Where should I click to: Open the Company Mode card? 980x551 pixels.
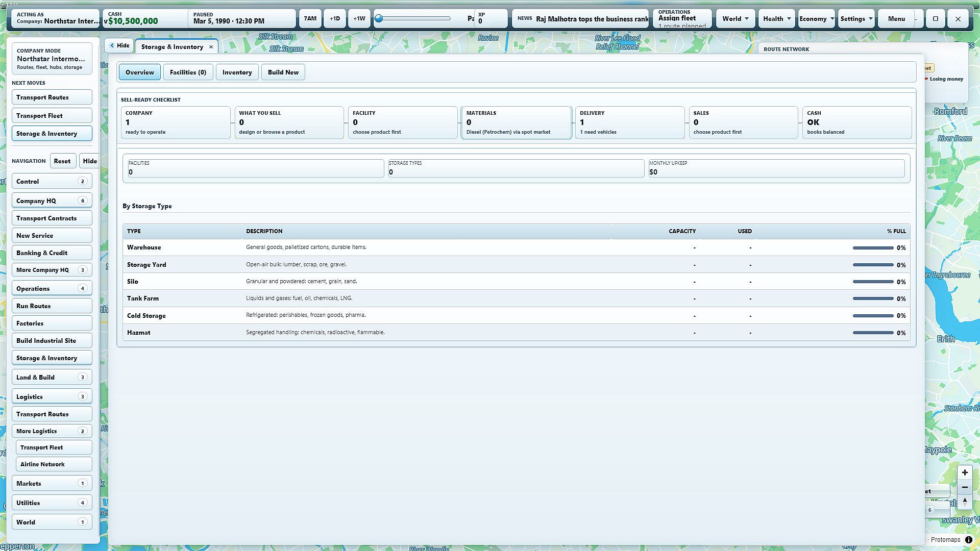click(x=52, y=59)
